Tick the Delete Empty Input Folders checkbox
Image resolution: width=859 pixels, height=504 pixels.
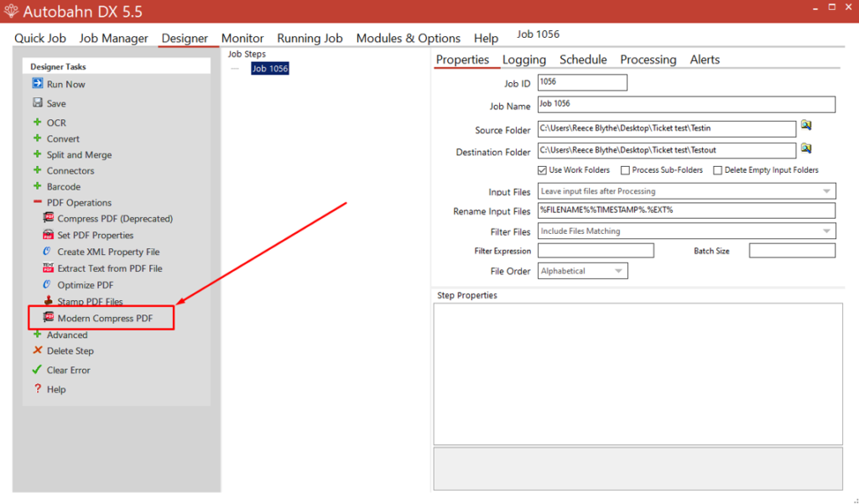717,170
